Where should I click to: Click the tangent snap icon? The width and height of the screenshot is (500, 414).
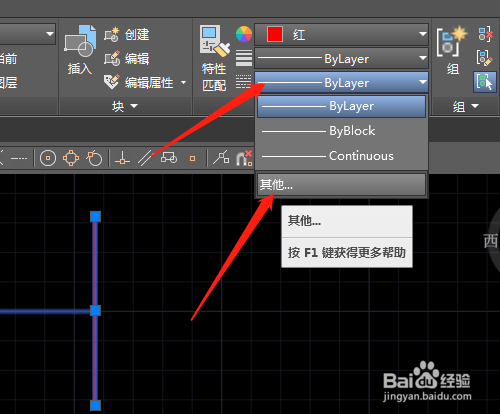pos(94,158)
